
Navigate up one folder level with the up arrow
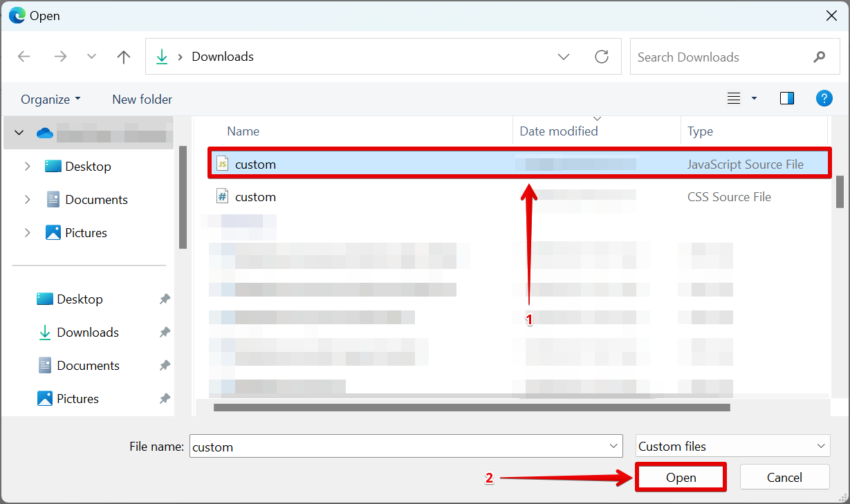click(123, 56)
